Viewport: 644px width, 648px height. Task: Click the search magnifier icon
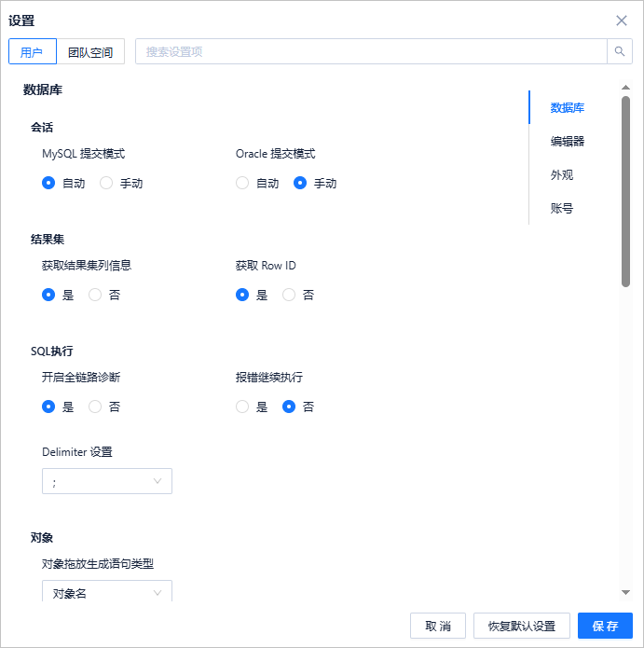[619, 51]
